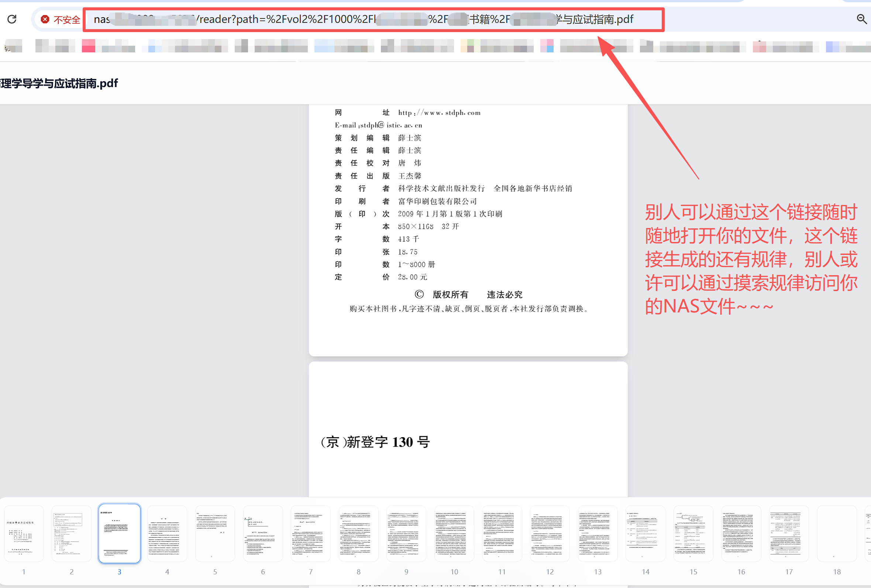Click the stdph.com website URL text
The height and width of the screenshot is (588, 871).
coord(439,113)
